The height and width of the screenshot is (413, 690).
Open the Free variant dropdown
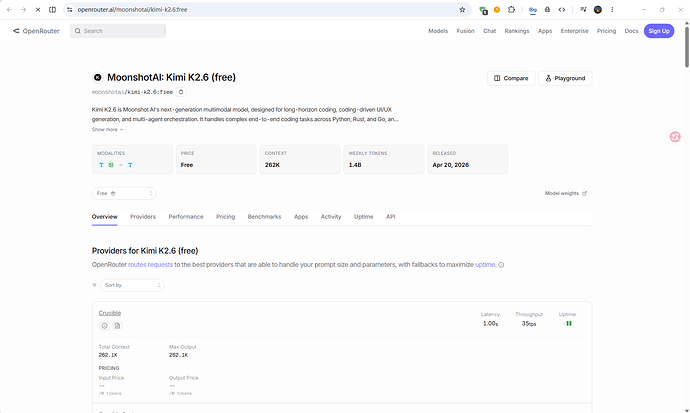(124, 194)
